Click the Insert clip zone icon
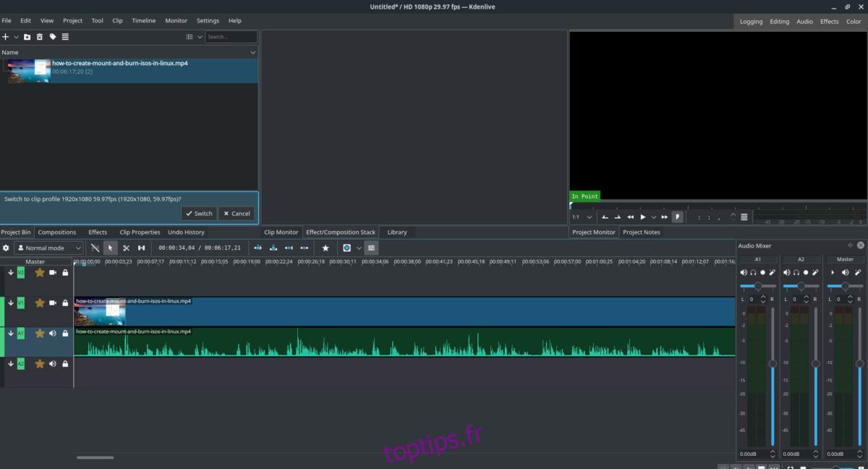 (x=258, y=248)
